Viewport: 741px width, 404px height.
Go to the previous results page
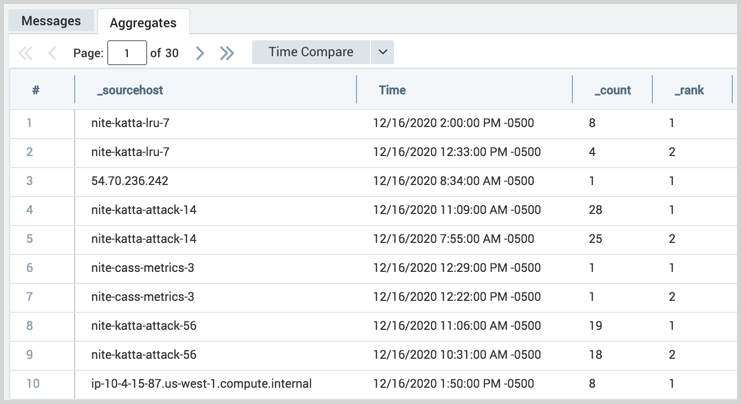tap(52, 53)
